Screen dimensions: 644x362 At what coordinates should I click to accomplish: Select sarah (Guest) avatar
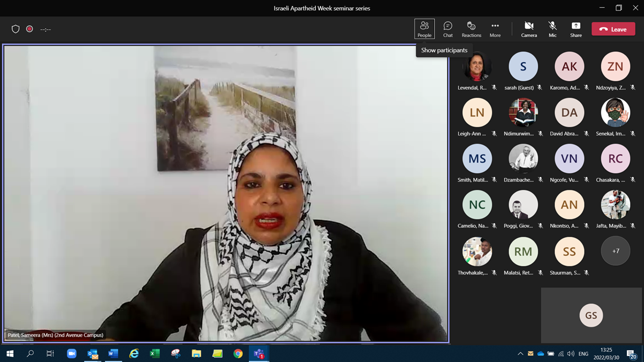pos(523,66)
